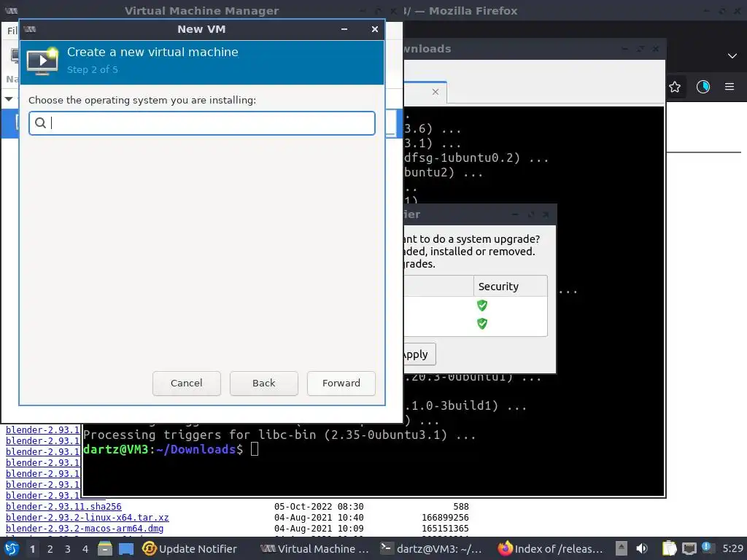The height and width of the screenshot is (560, 747).
Task: Click the first green security shield icon
Action: 482,306
